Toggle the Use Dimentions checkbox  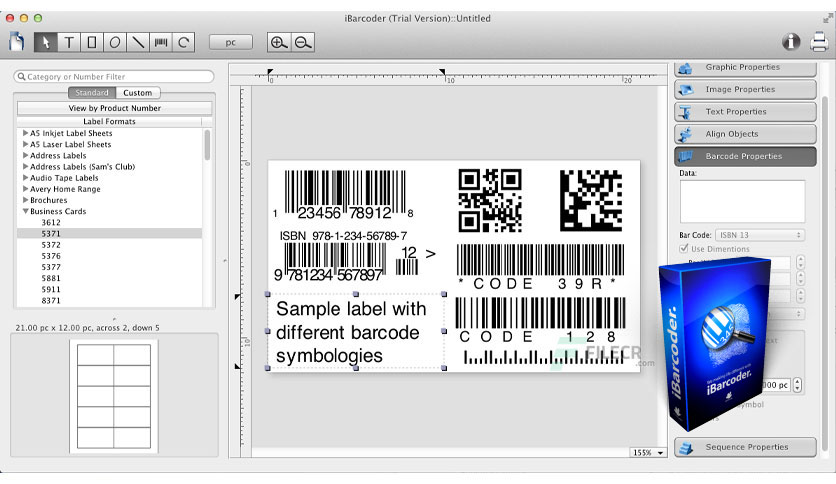pyautogui.click(x=684, y=248)
